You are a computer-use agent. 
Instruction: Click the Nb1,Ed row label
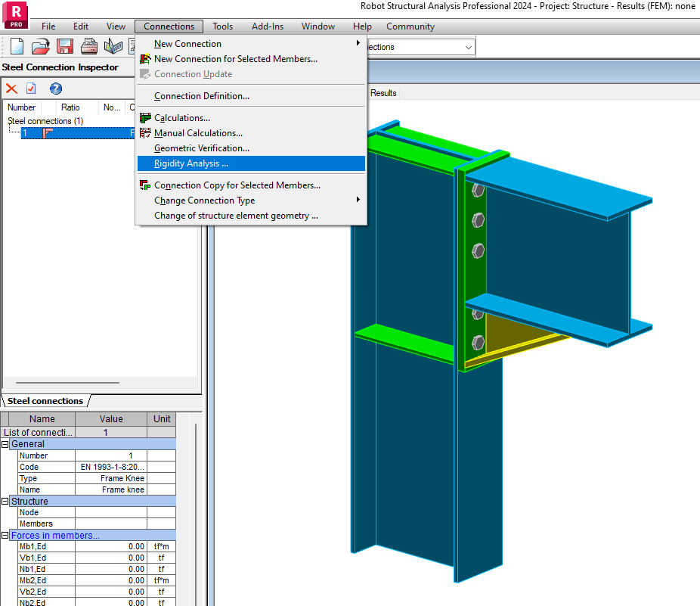pyautogui.click(x=46, y=569)
